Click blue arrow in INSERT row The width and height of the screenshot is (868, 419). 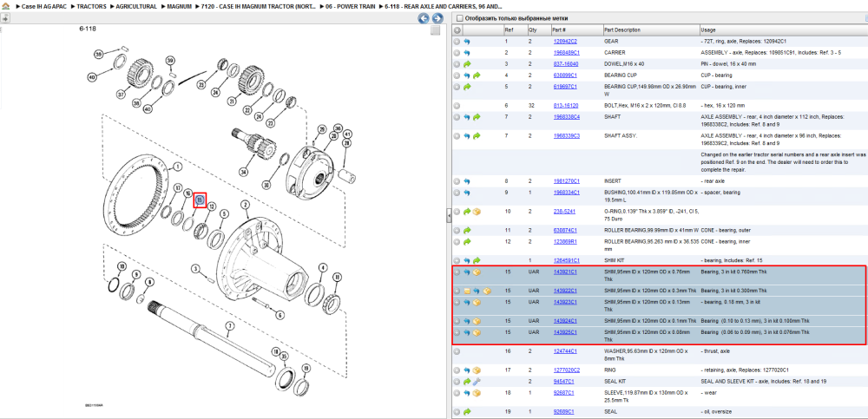pos(467,181)
